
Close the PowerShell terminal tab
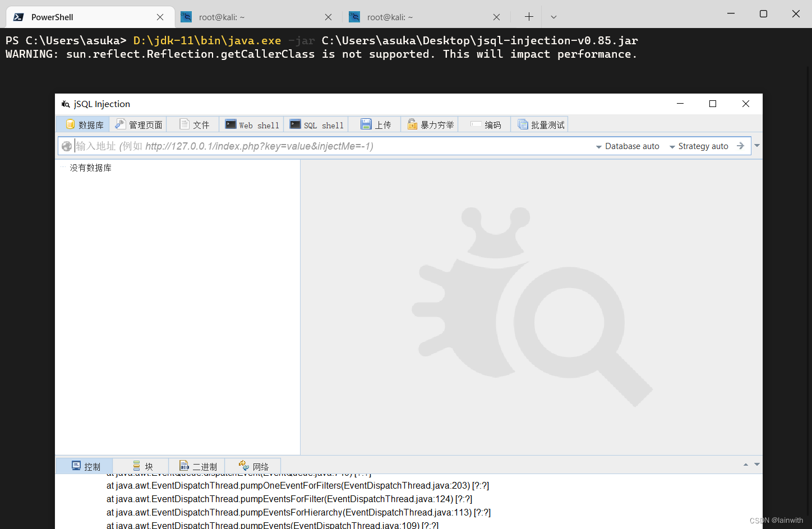pyautogui.click(x=160, y=17)
